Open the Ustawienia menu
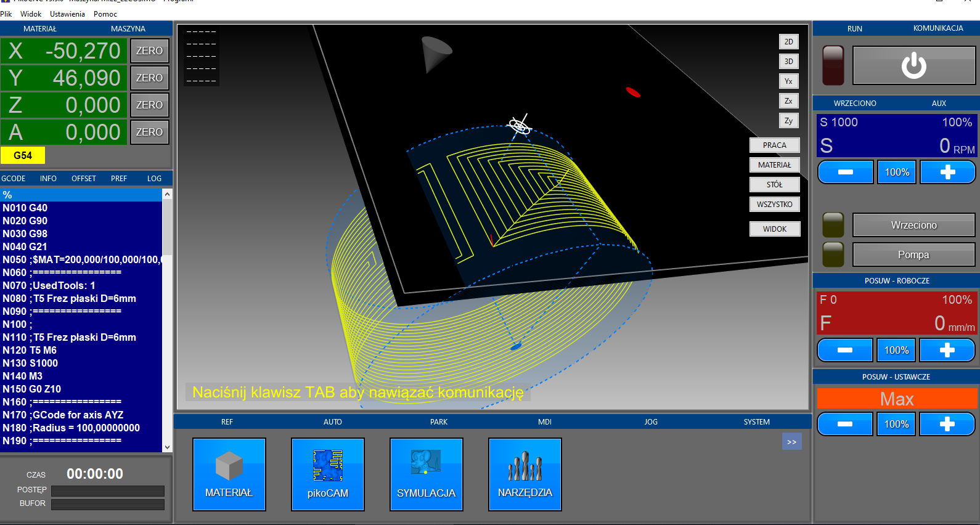 (67, 14)
